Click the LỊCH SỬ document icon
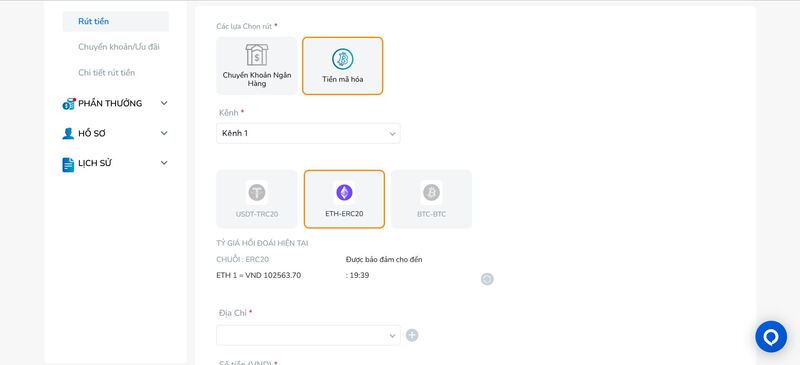800x365 pixels. (68, 164)
